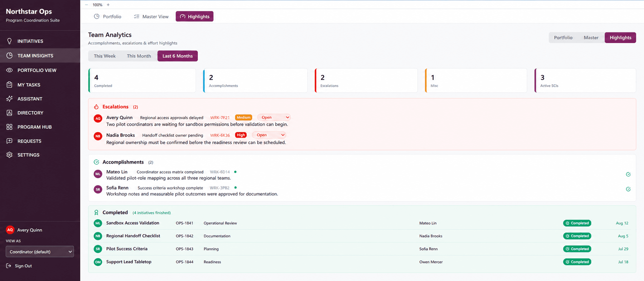Click the 100% zoom level value
Screen dimensions: 644x281
pyautogui.click(x=97, y=5)
